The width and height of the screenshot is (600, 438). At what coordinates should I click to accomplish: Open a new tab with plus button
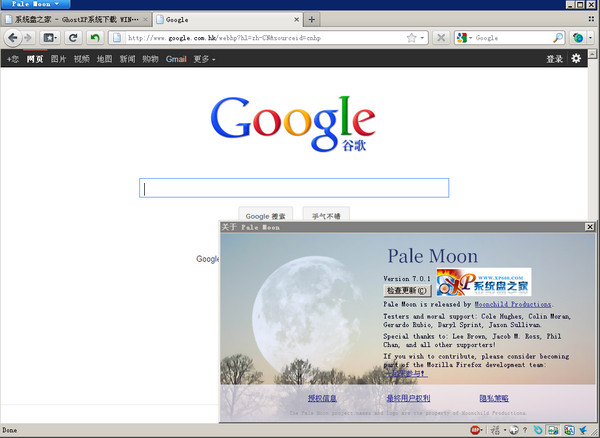pyautogui.click(x=312, y=19)
